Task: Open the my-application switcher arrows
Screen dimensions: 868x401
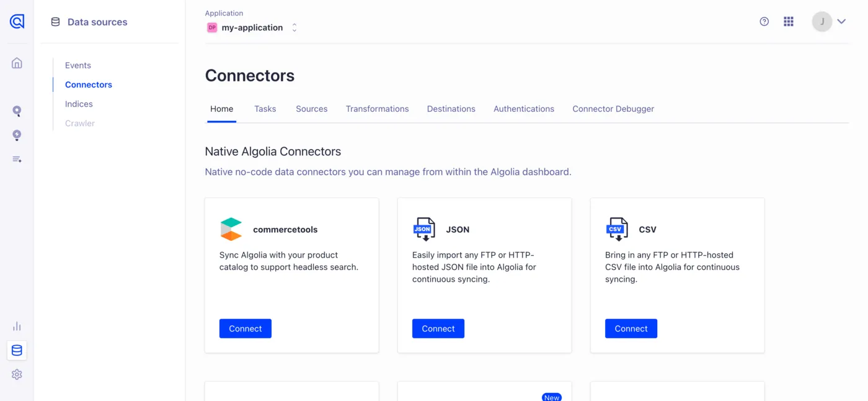Action: click(294, 27)
